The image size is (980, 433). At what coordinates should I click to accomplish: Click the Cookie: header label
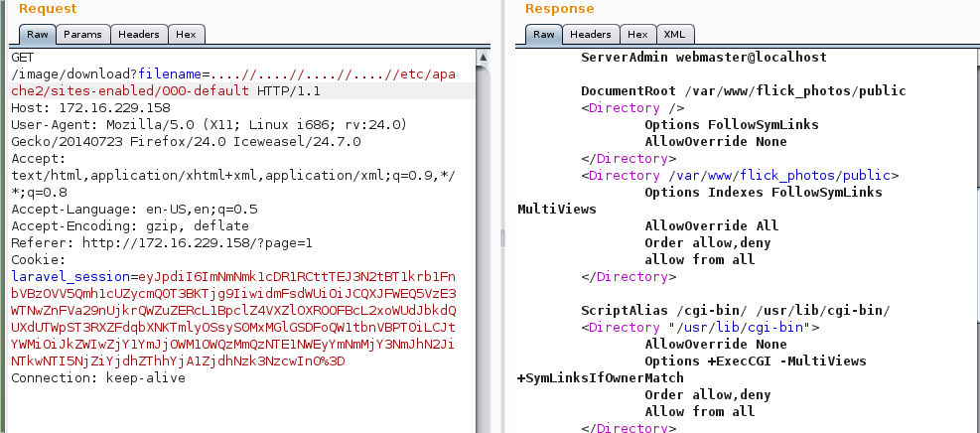(x=38, y=260)
